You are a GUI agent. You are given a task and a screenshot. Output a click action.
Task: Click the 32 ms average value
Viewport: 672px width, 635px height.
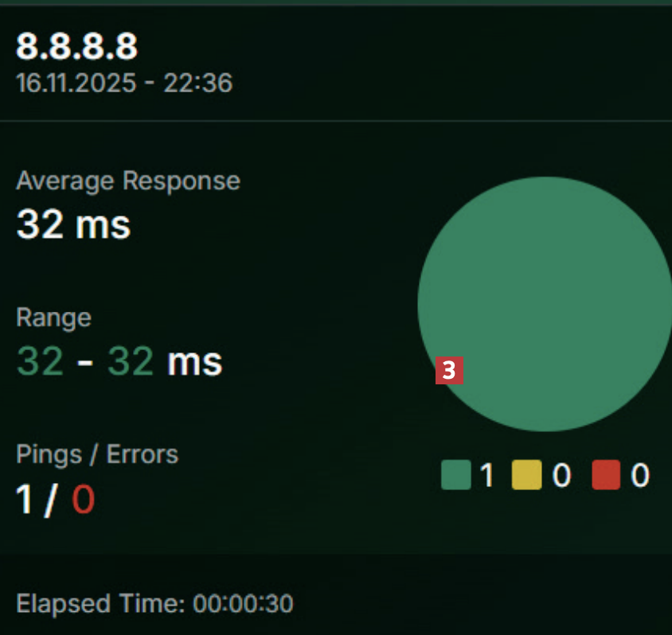click(73, 225)
